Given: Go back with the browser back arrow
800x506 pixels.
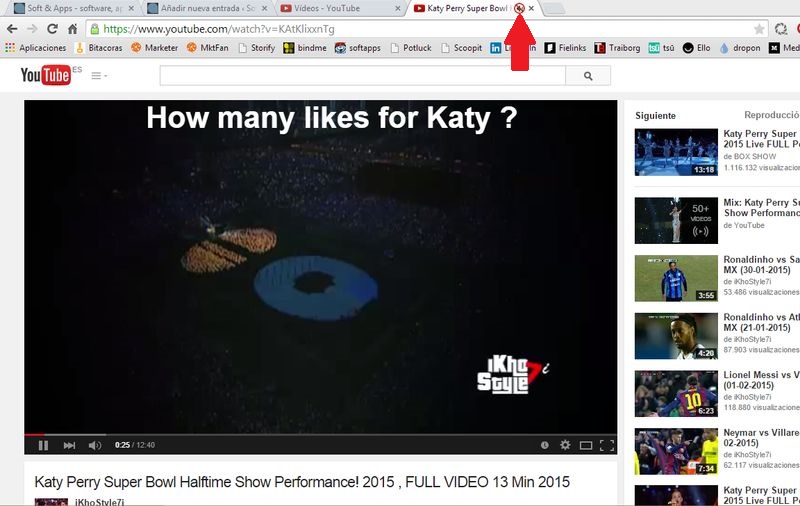Looking at the screenshot, I should 12,29.
